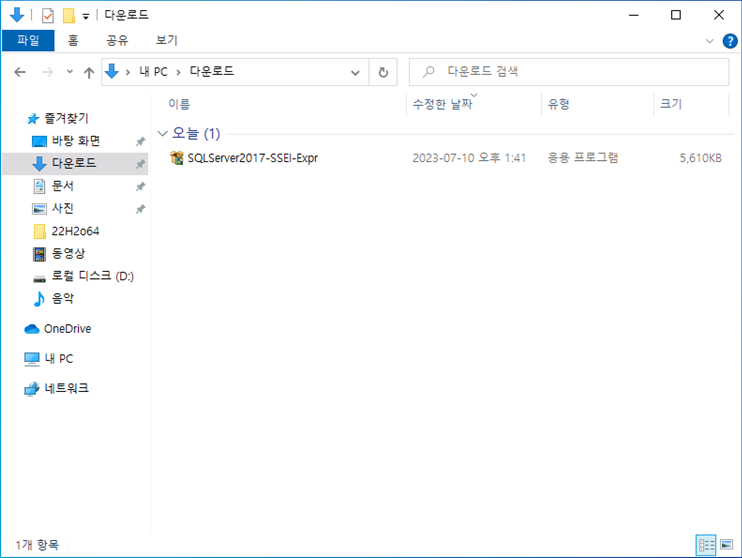
Task: Click 다운로드 in the address path
Action: 212,71
